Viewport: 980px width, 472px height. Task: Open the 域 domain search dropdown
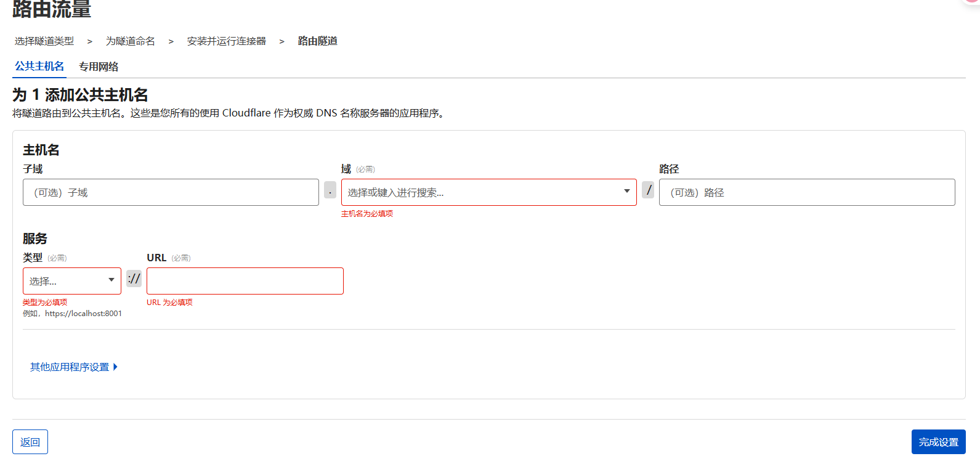coord(480,192)
